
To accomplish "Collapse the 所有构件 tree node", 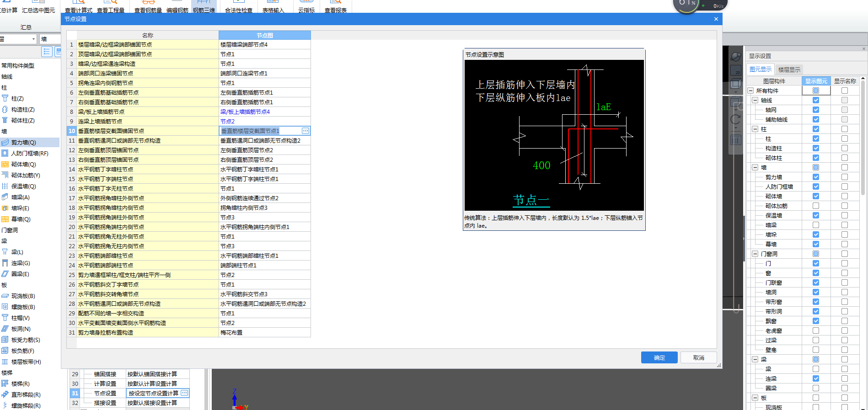I will pos(751,91).
